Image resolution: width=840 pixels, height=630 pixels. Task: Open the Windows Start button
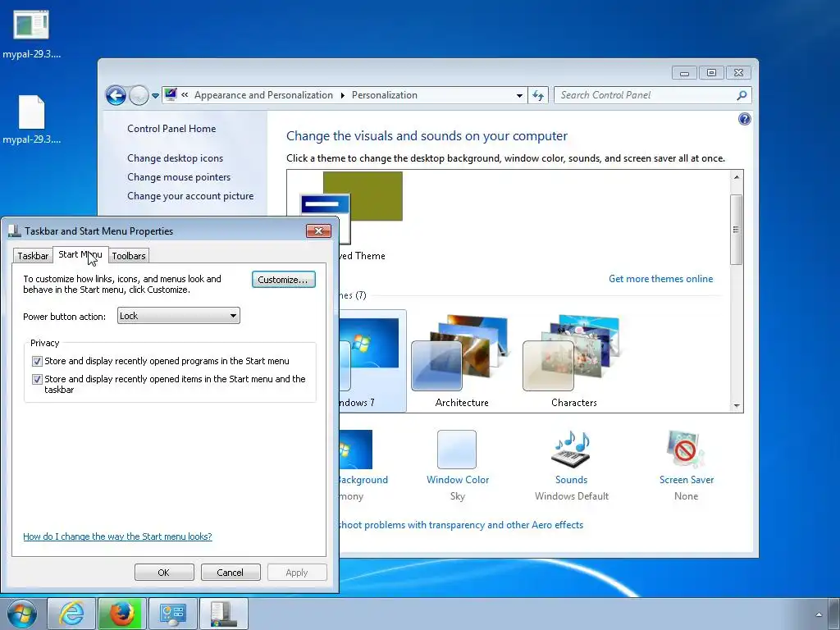click(x=21, y=614)
